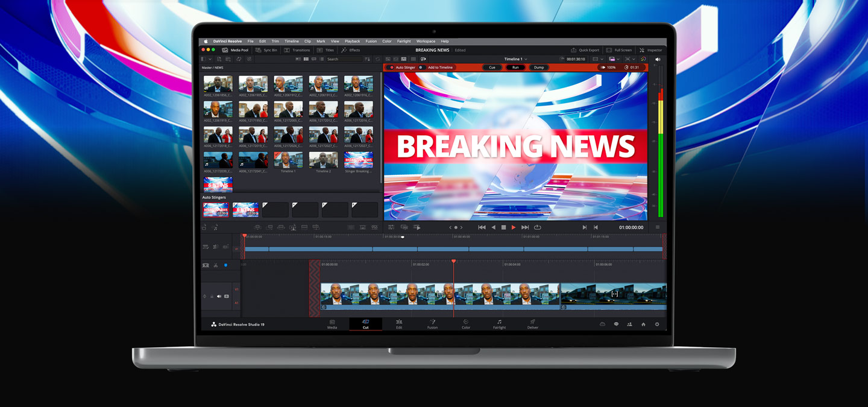Viewport: 868px width, 407px height.
Task: Open the Sync Bin
Action: [x=266, y=50]
